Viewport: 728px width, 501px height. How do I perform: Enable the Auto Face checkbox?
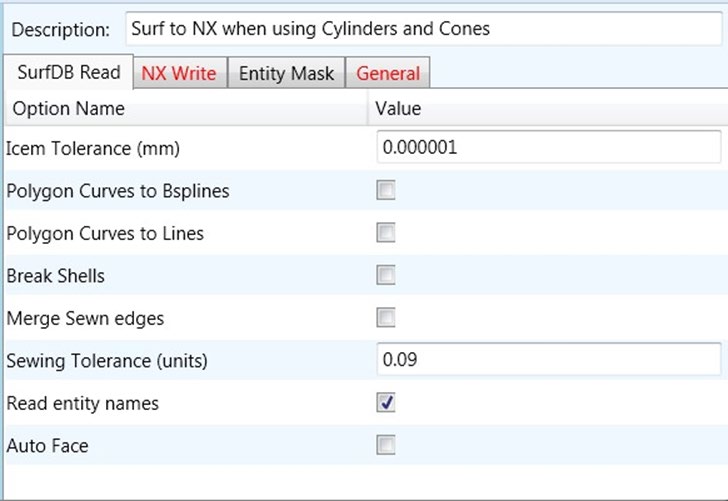pos(386,445)
